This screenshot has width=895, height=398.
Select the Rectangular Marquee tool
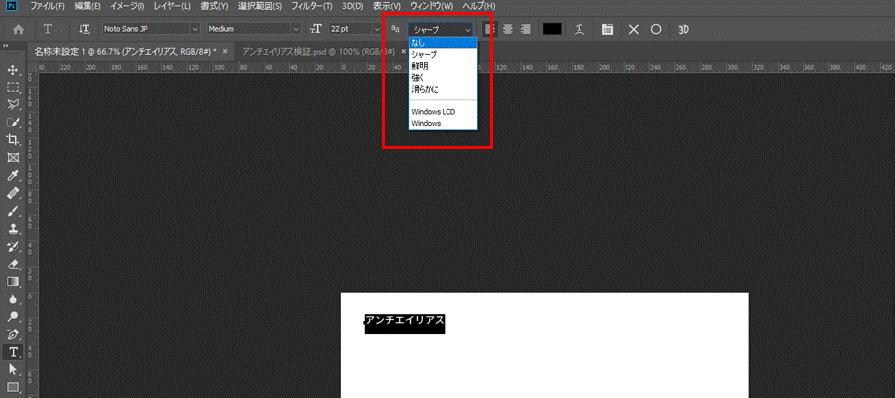[13, 87]
